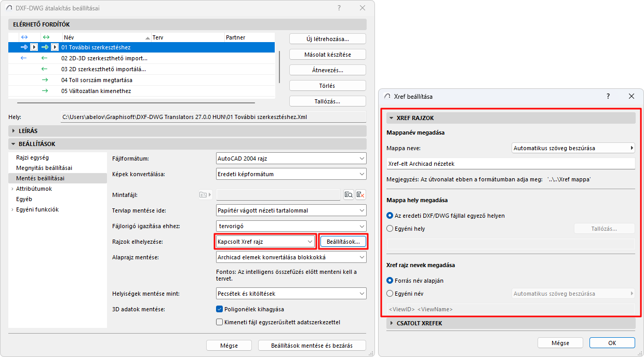The height and width of the screenshot is (357, 644).
Task: Open Helyiségek mentése mint dropdown
Action: pos(291,294)
